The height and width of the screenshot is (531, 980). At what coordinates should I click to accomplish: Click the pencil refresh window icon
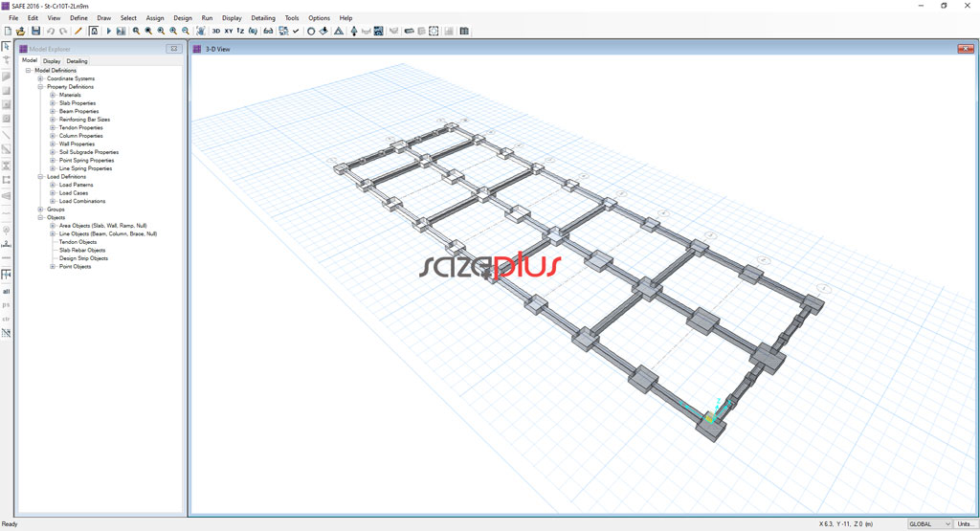[x=78, y=31]
